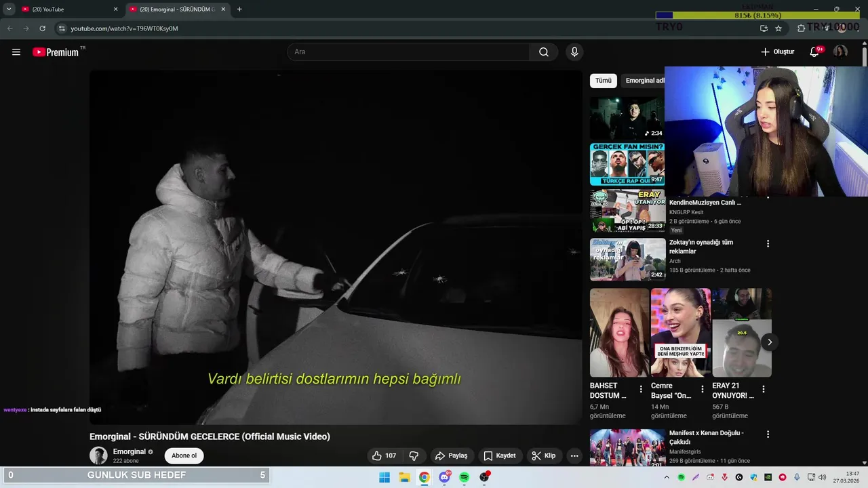The height and width of the screenshot is (488, 868).
Task: Start voice search with microphone icon
Action: [574, 52]
